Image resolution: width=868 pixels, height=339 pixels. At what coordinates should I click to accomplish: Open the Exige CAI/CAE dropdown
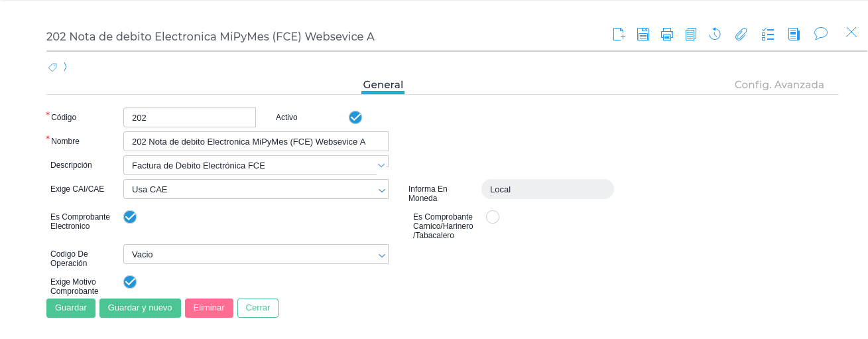coord(382,190)
